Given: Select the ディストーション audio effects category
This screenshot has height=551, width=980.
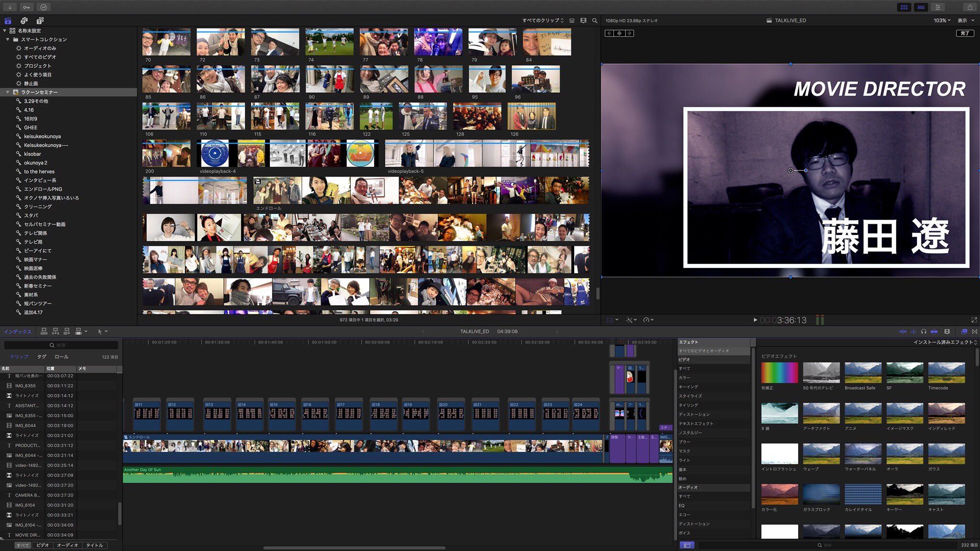Looking at the screenshot, I should pos(694,524).
